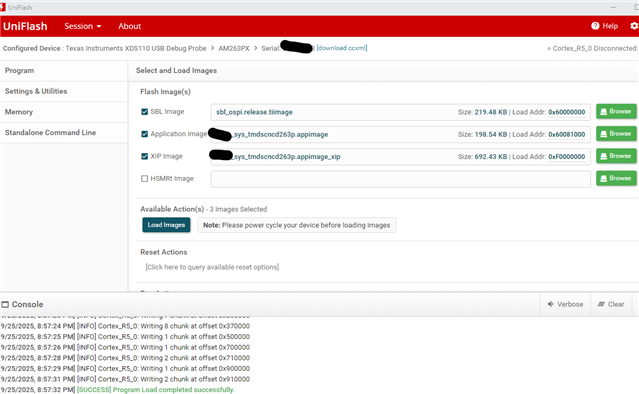Open Standalone Command Line section
The height and width of the screenshot is (394, 639).
[x=64, y=132]
